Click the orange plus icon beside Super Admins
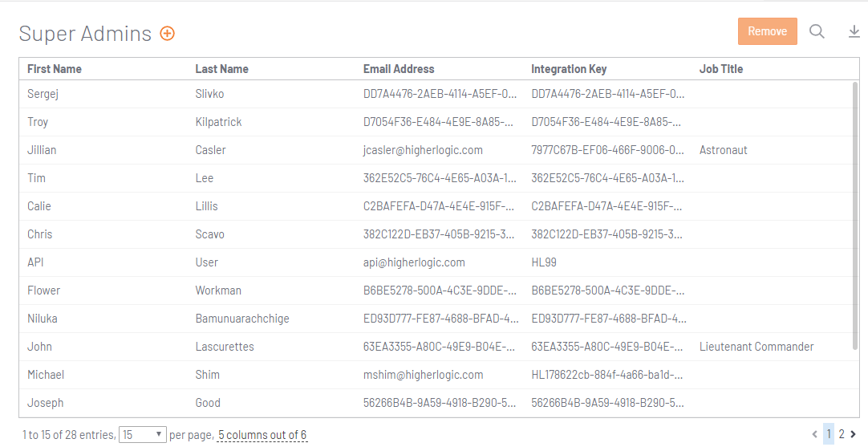Image resolution: width=868 pixels, height=447 pixels. pyautogui.click(x=167, y=33)
